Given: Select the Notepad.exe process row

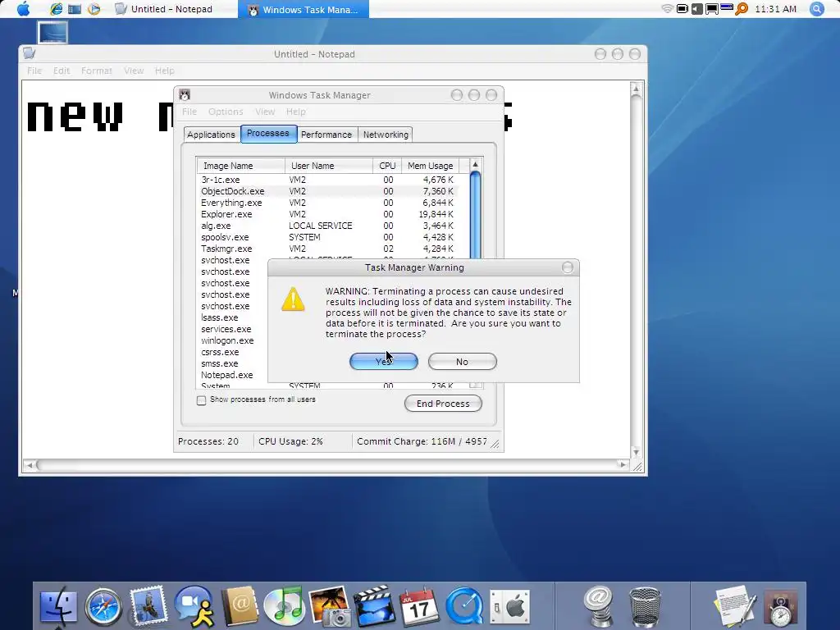Looking at the screenshot, I should [233, 375].
